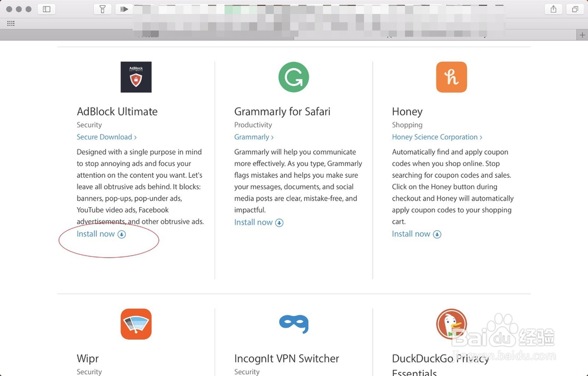Click the green Grammarly G icon
This screenshot has height=376, width=588.
coord(293,77)
